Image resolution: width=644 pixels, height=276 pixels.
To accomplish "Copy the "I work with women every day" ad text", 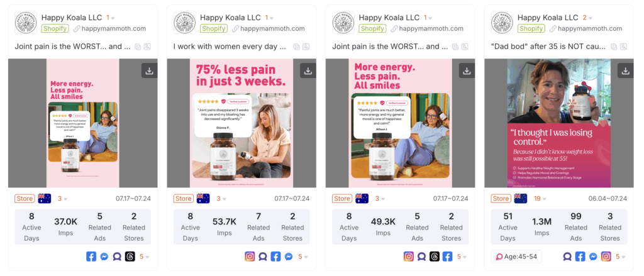I will point(296,47).
